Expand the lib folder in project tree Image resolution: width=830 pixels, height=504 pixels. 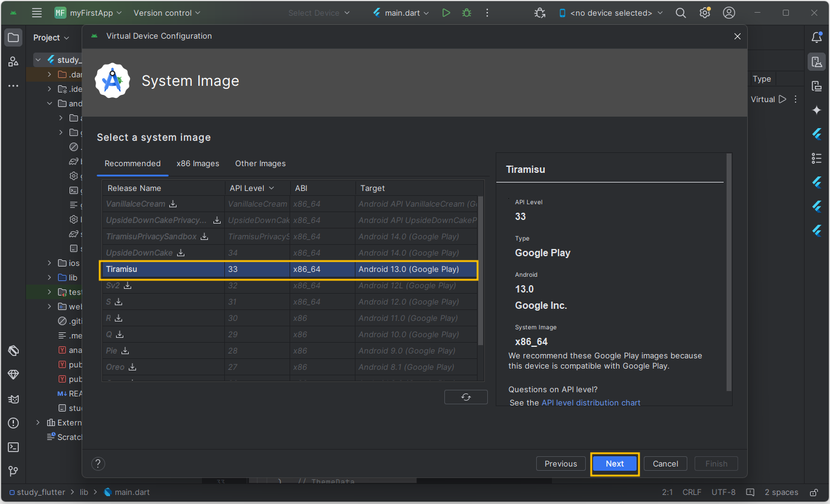coord(50,277)
